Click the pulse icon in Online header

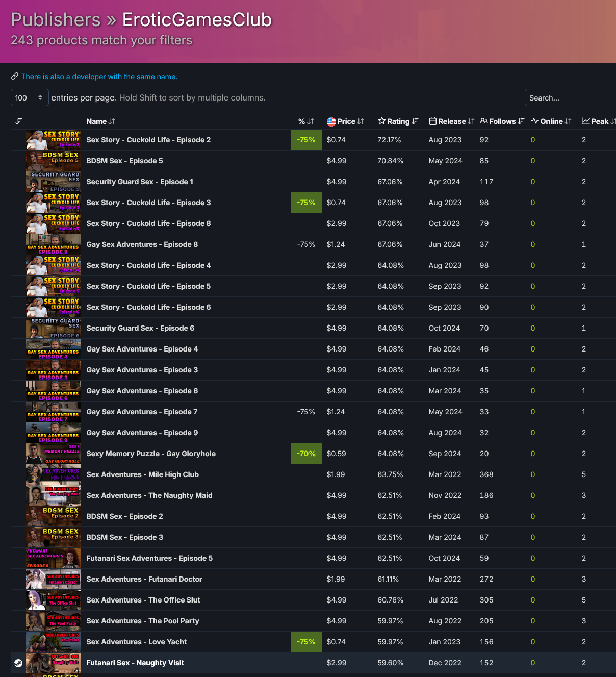click(535, 121)
